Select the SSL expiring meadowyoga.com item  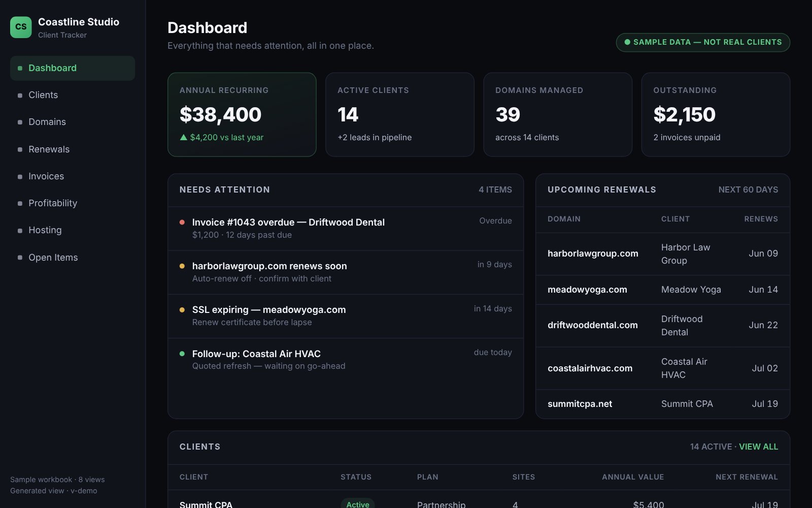[346, 316]
